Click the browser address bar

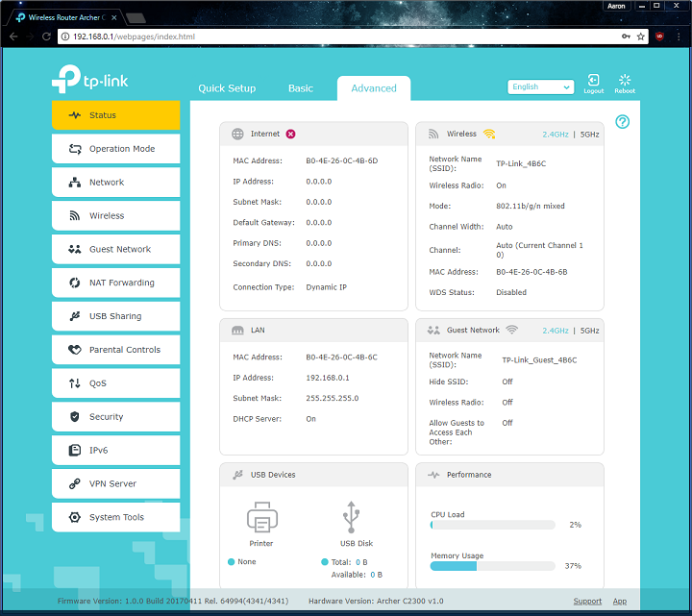pyautogui.click(x=336, y=37)
